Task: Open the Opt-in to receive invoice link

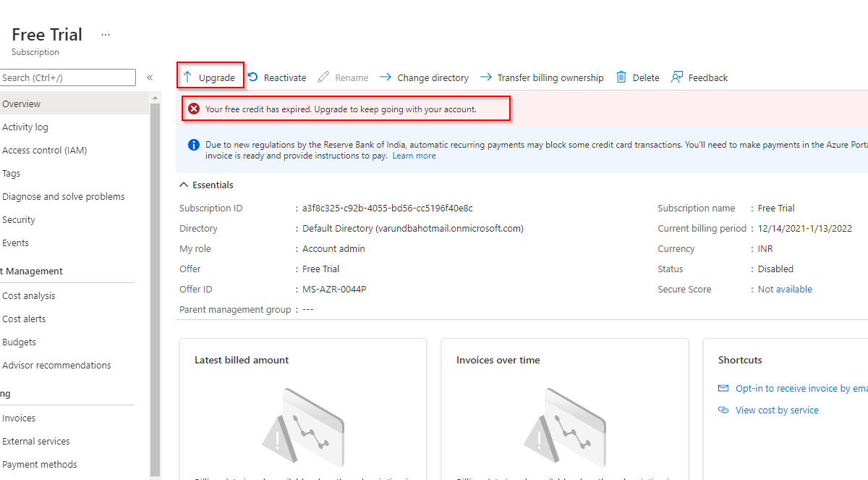Action: 801,388
